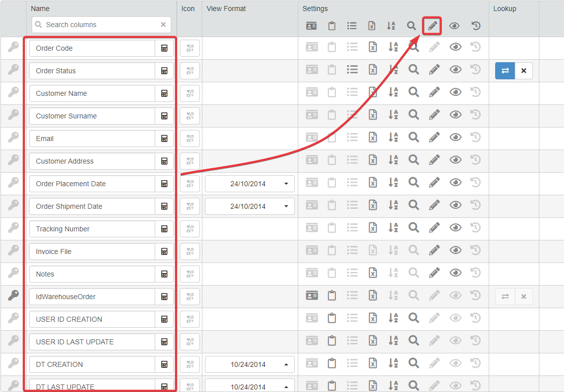Click the pencil edit icon in Settings header
The height and width of the screenshot is (392, 564).
click(432, 26)
